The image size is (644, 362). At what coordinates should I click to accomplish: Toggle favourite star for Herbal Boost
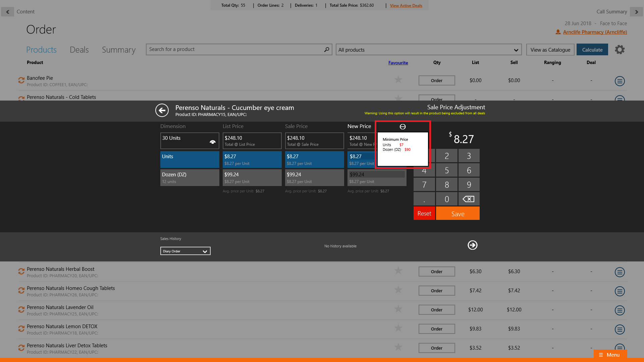(398, 271)
